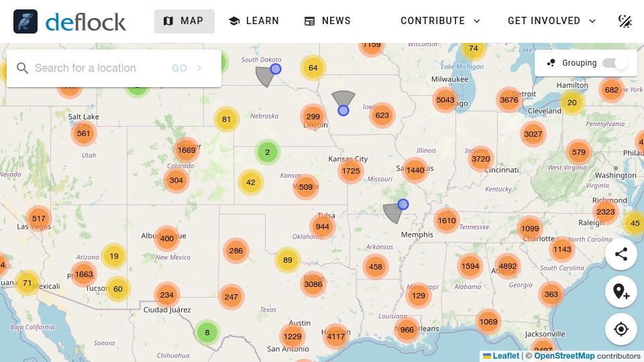This screenshot has height=362, width=644.
Task: Click the Iowa blue camera marker
Action: point(343,111)
